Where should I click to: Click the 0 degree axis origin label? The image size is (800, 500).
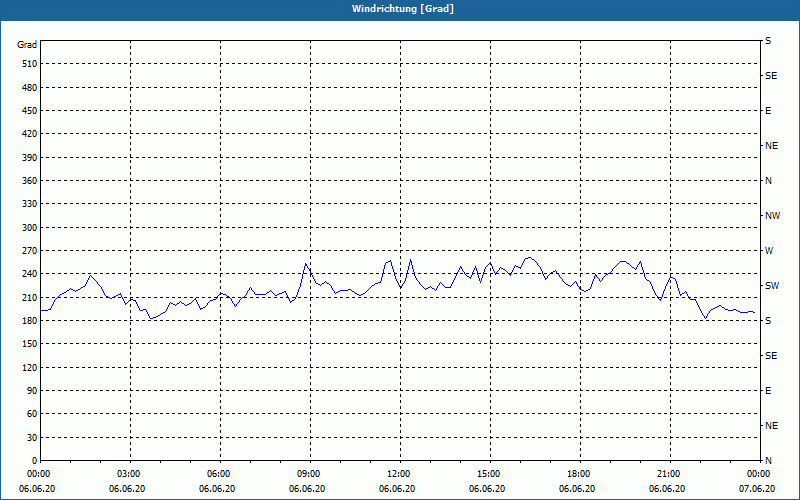pos(34,461)
